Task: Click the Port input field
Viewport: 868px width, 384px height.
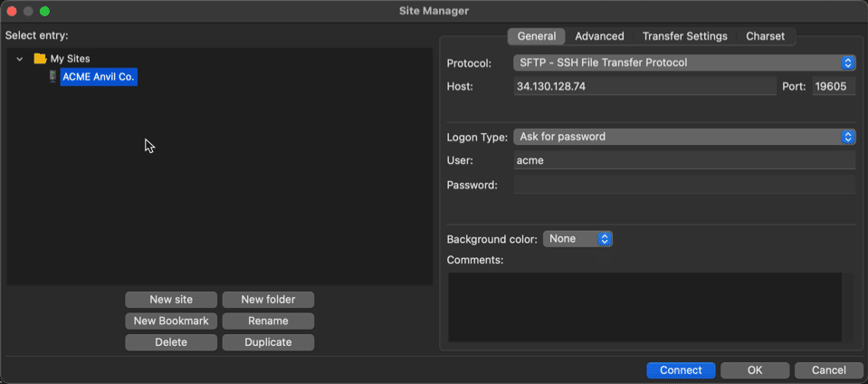Action: tap(835, 86)
